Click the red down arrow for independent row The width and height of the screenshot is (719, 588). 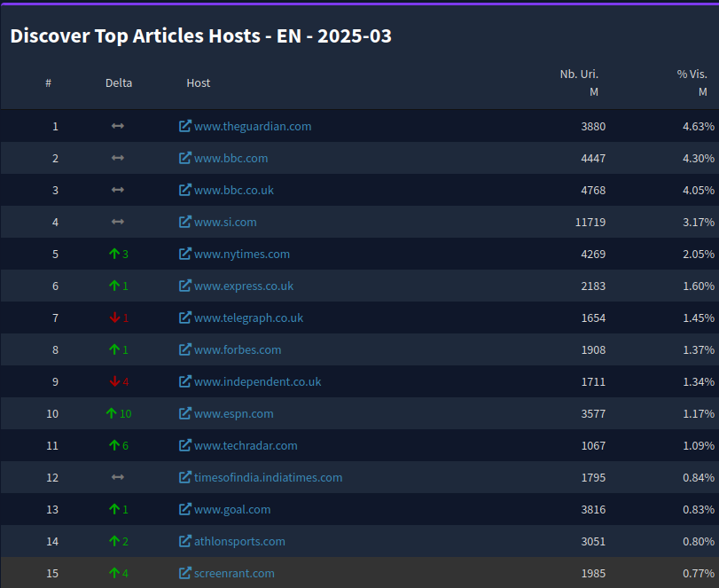click(114, 381)
